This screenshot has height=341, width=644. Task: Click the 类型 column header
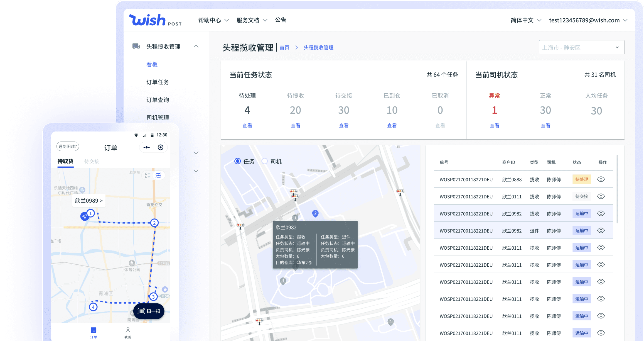(x=534, y=162)
